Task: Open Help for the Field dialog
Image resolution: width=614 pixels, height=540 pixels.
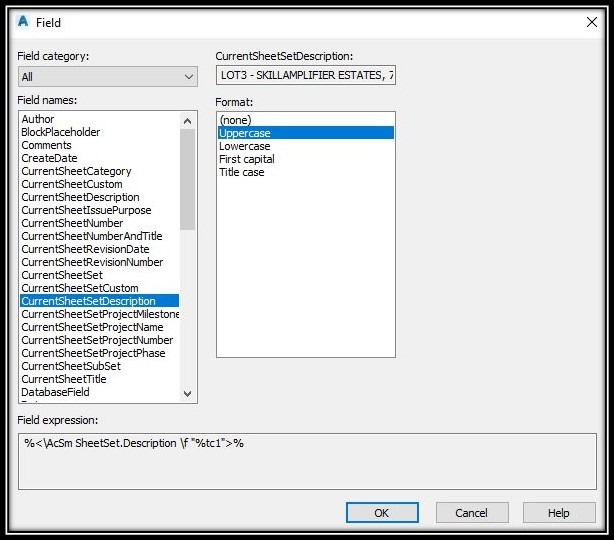Action: 559,513
